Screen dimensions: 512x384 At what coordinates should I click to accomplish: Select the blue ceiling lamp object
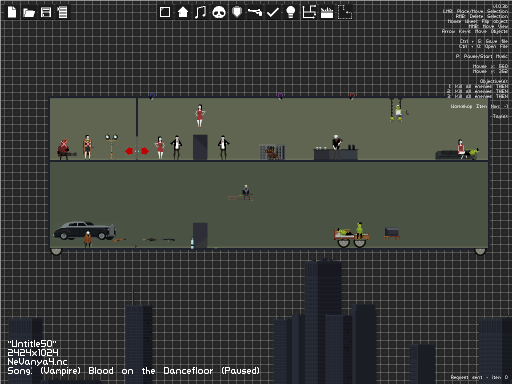(152, 96)
